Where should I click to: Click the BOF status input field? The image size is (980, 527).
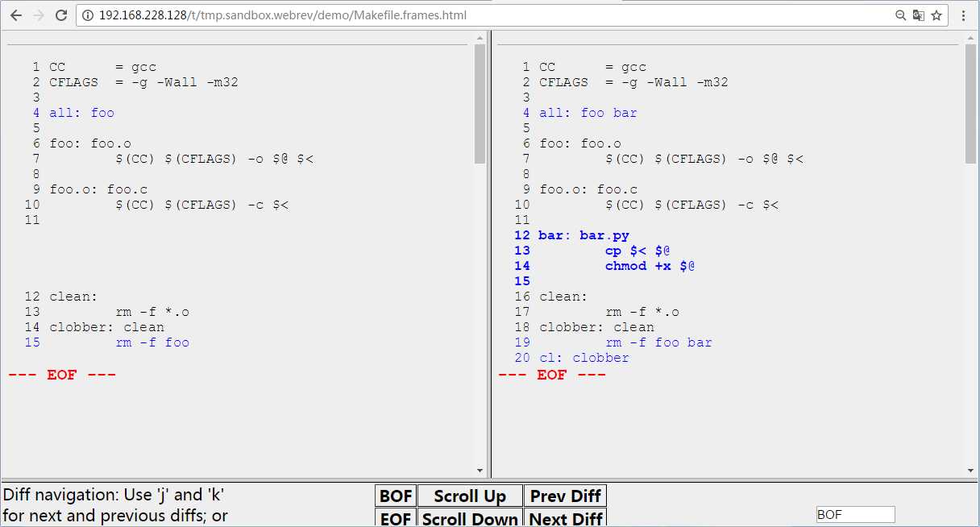pos(855,514)
